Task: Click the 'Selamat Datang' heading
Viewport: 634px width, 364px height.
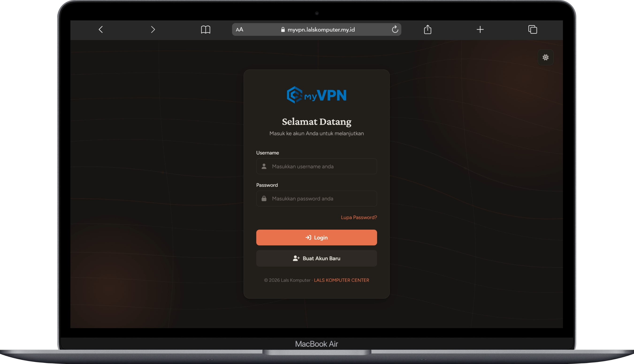Action: 317,122
